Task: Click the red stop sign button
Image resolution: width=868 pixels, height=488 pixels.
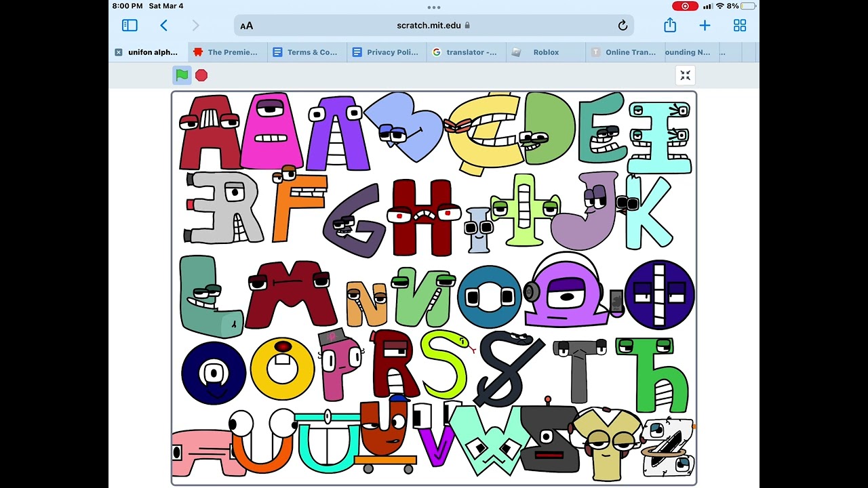Action: 201,75
